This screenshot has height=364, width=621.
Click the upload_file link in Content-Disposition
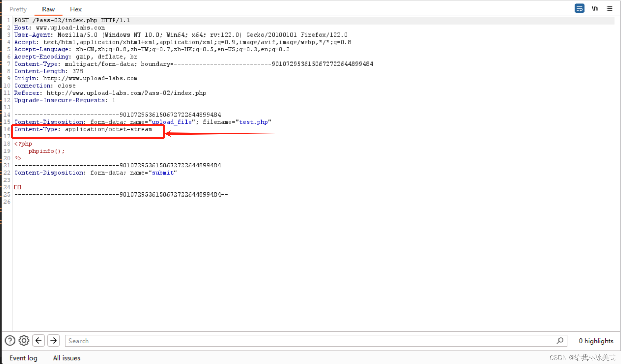(172, 122)
